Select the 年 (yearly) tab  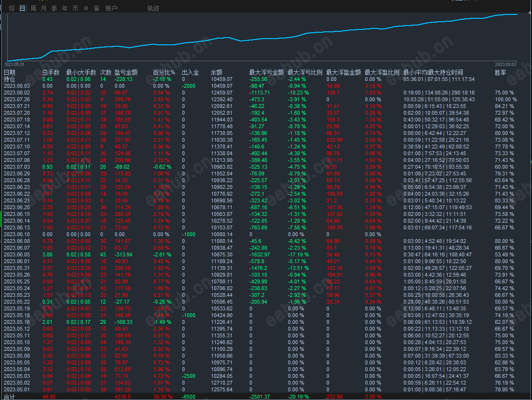[65, 8]
